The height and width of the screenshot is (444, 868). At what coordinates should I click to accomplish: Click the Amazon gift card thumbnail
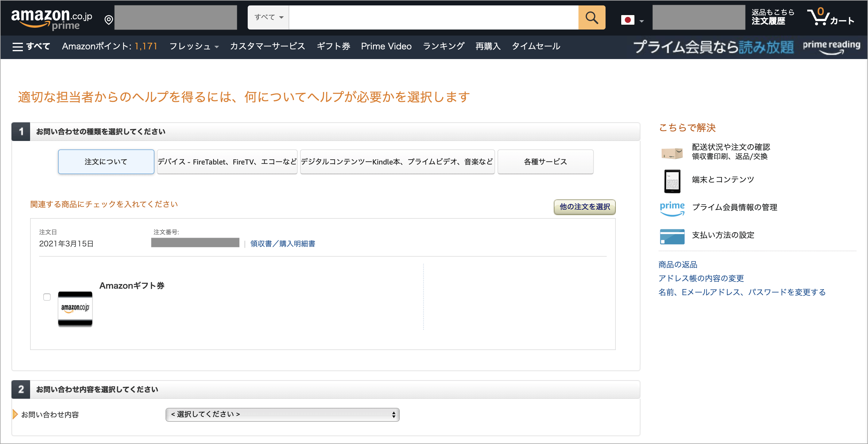click(75, 308)
